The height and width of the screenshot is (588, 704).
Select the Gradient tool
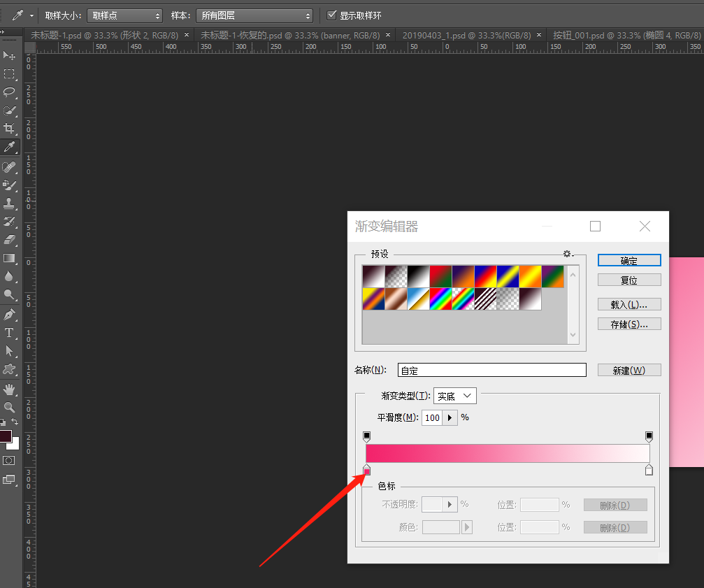(9, 258)
